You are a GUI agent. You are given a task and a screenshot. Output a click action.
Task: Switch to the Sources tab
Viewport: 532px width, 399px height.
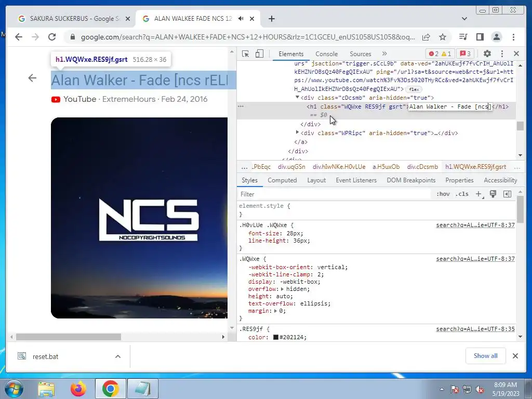click(x=361, y=54)
